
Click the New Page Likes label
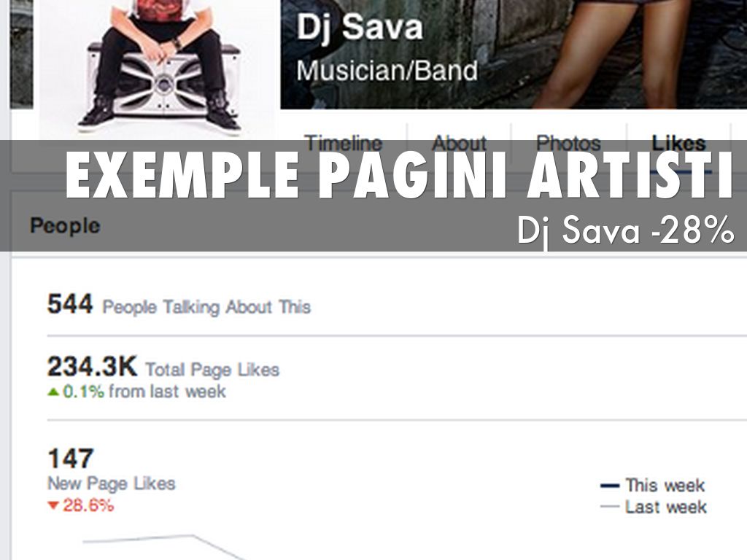(x=112, y=484)
